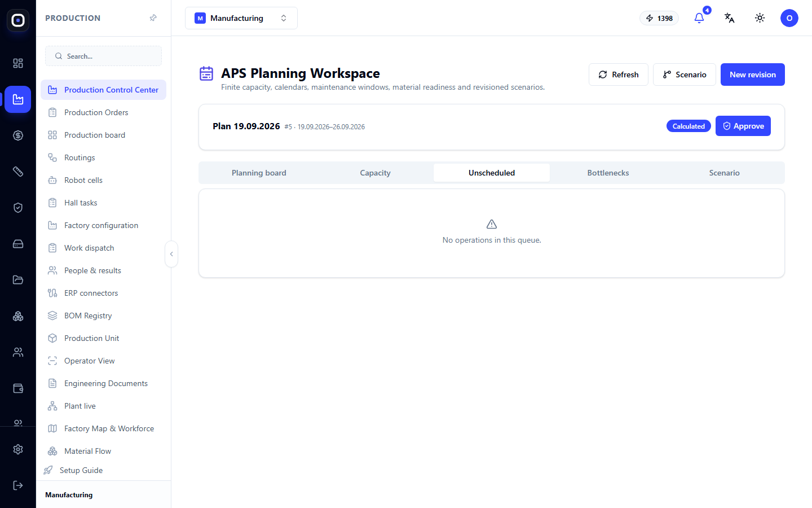Select the Unscheduled tab

pyautogui.click(x=492, y=173)
